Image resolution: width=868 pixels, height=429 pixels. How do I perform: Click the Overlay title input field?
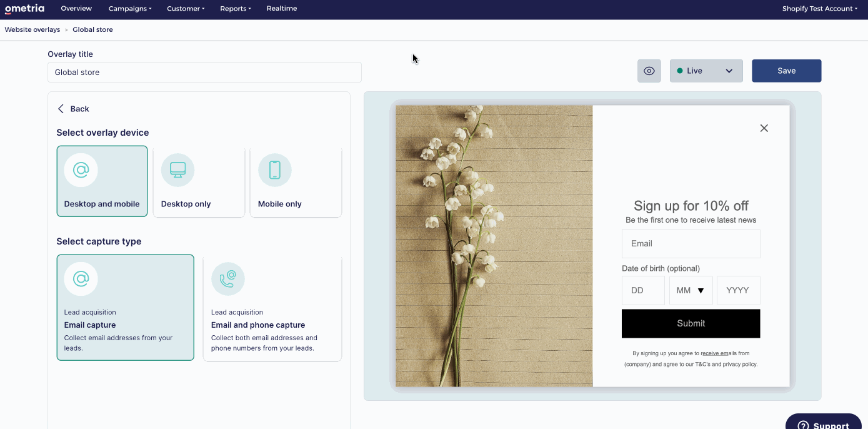click(204, 72)
